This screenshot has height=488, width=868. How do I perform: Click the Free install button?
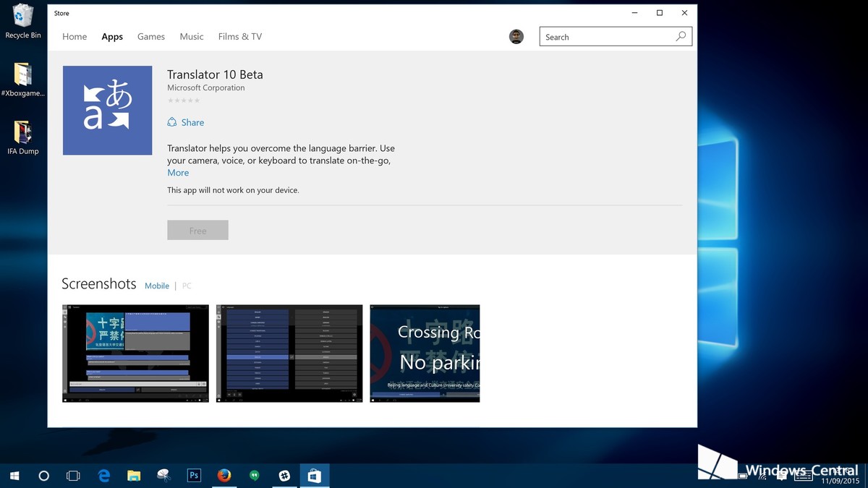click(197, 230)
